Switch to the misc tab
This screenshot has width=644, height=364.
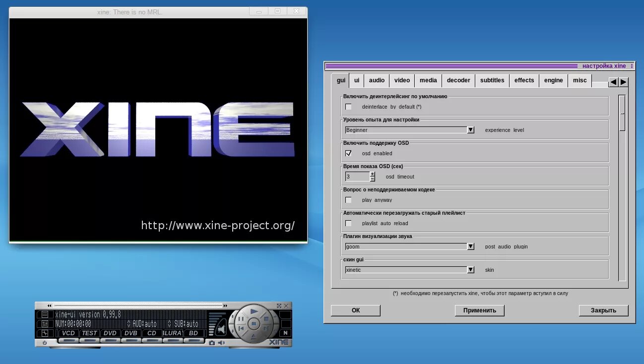(x=580, y=80)
